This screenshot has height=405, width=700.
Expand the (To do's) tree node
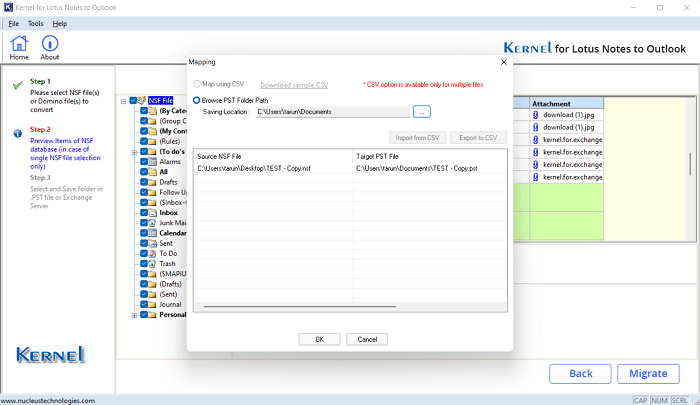134,152
